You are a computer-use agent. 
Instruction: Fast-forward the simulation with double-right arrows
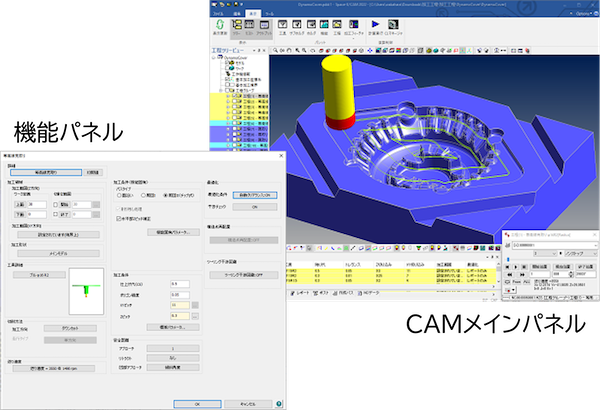(x=522, y=274)
